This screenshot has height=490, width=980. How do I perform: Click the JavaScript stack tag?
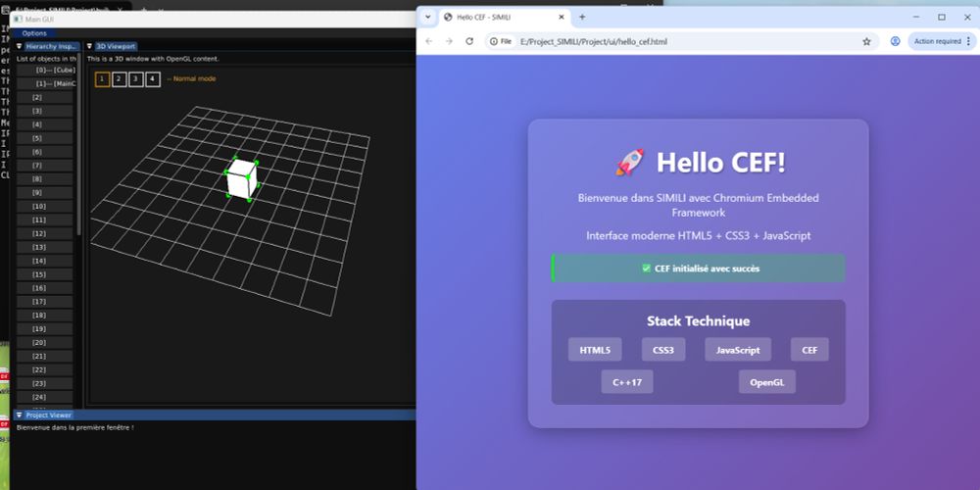[x=738, y=350]
